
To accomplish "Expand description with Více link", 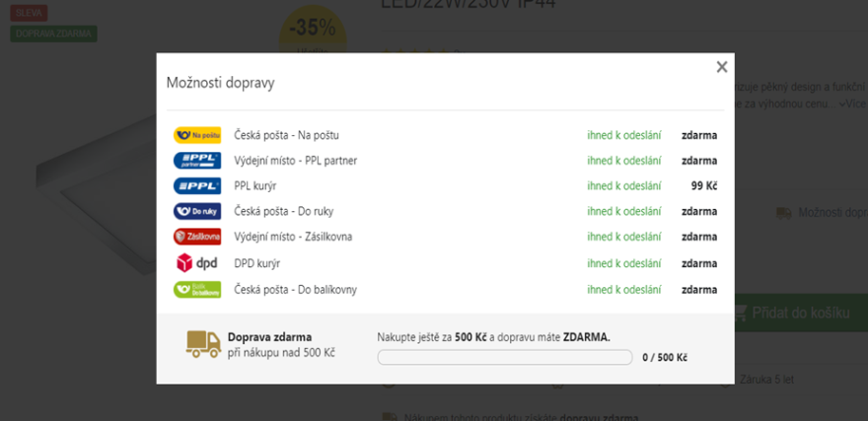I will (852, 104).
